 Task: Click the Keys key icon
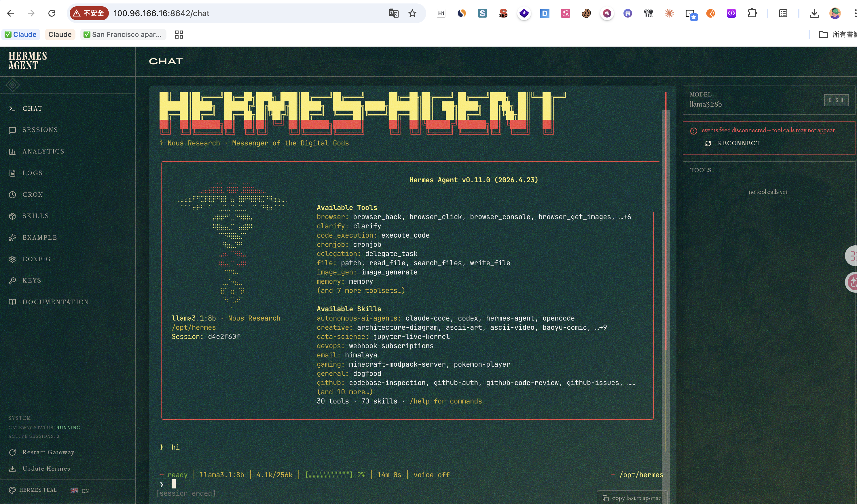pyautogui.click(x=12, y=281)
